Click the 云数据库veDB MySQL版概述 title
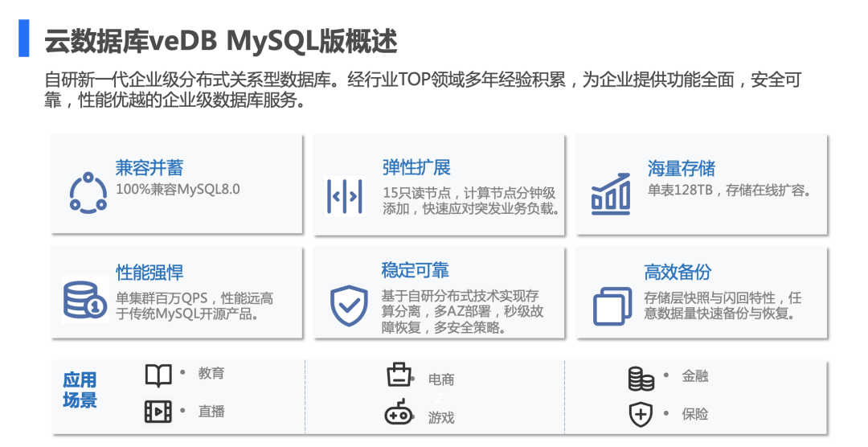The width and height of the screenshot is (868, 447). [220, 40]
